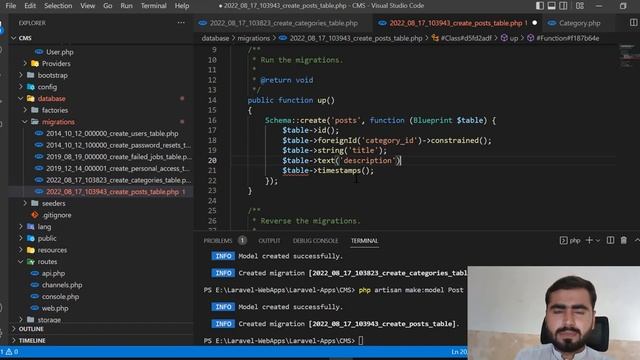Switch to the create_categories_table.php editor tab

click(284, 23)
